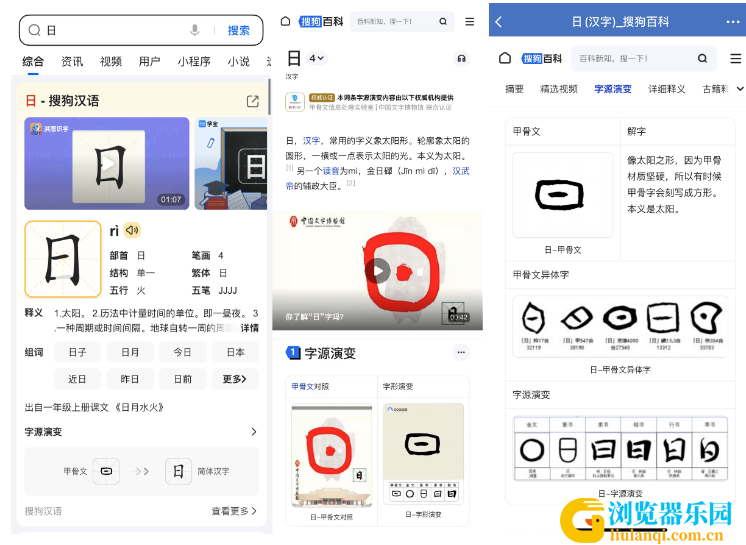Tap the 日前 word chip
746x545 pixels.
[x=182, y=379]
